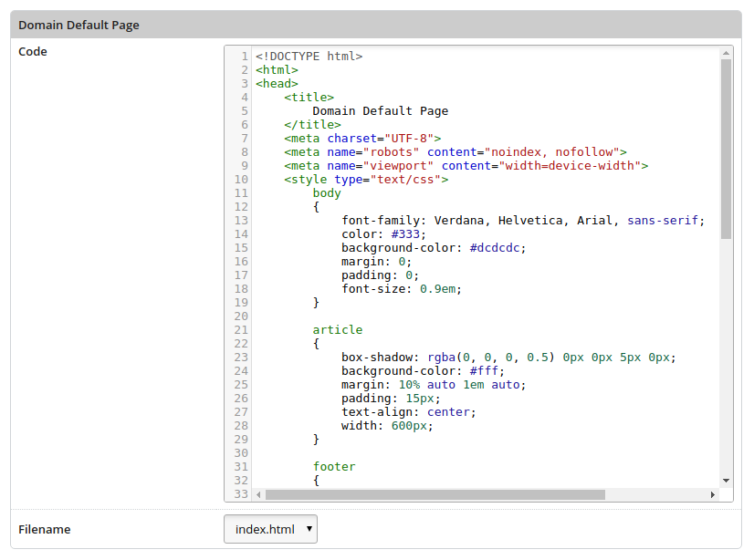Click line number 1 in the gutter

245,57
